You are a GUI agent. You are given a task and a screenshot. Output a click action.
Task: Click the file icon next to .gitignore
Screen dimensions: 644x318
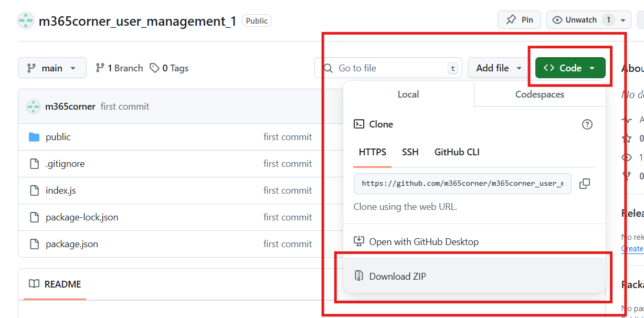tap(34, 164)
